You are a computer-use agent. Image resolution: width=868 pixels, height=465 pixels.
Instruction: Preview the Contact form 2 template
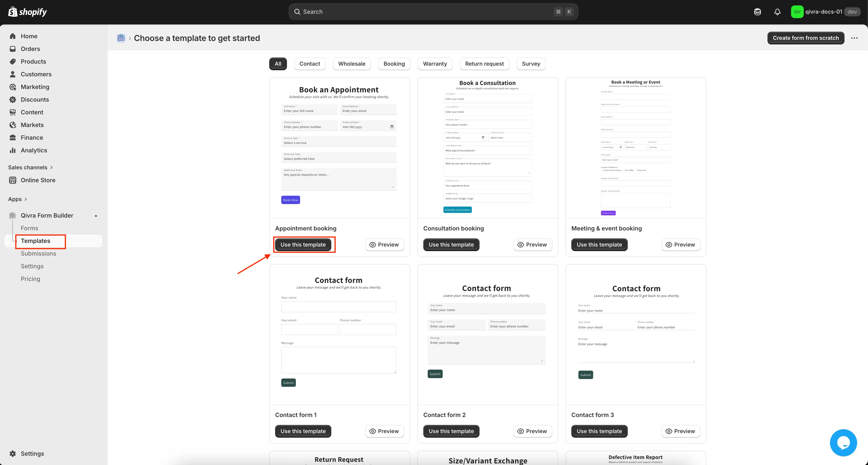(x=532, y=431)
